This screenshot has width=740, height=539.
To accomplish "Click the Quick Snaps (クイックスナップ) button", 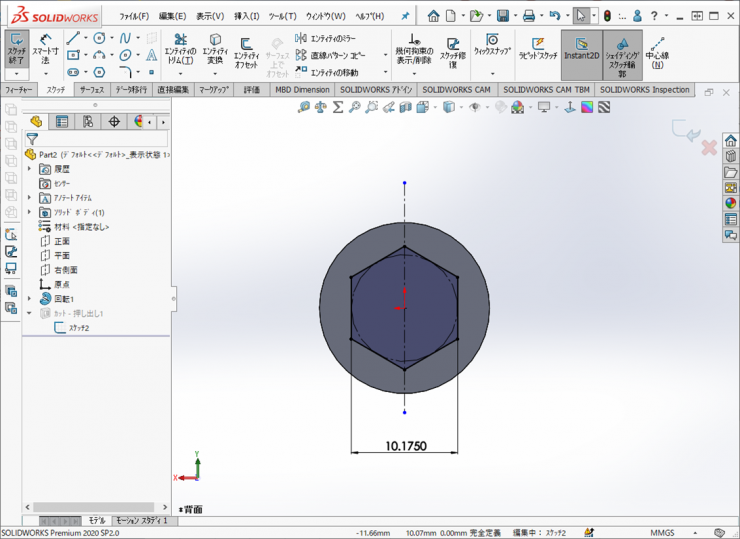I will click(492, 45).
